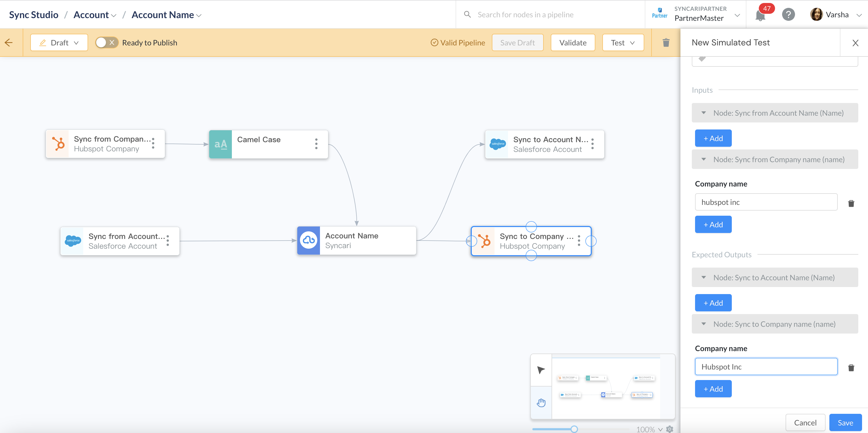Click Salesforce icon on Sync from Account node
The image size is (868, 433).
click(x=72, y=241)
